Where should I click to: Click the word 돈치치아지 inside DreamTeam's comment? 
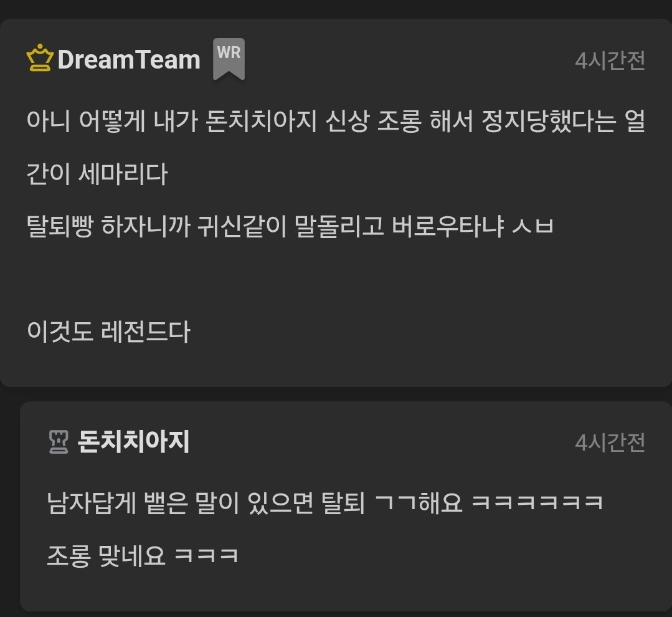click(261, 121)
